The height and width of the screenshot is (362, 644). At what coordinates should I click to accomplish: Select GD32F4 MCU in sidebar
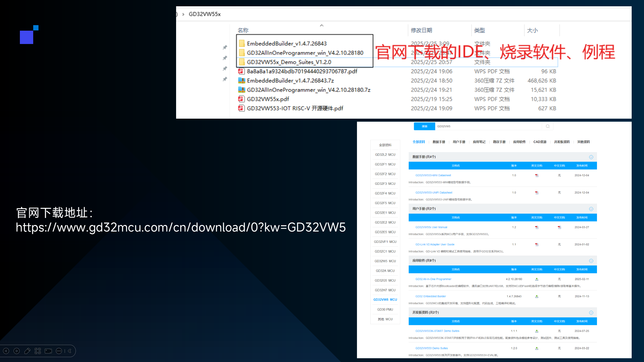(385, 193)
